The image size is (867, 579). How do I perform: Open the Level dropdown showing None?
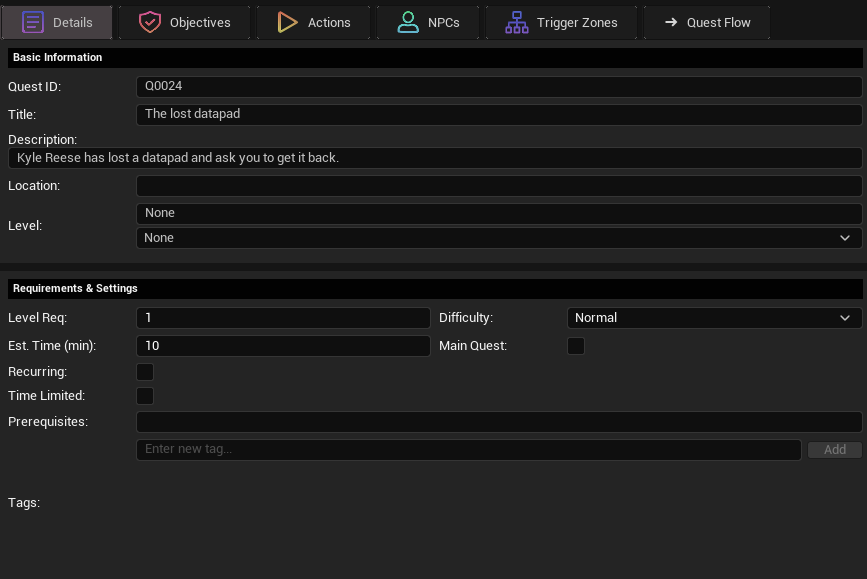pyautogui.click(x=499, y=238)
